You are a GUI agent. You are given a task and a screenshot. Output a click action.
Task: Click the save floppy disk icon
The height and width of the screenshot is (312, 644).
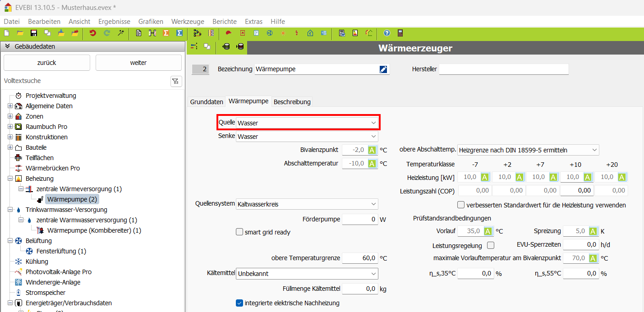pos(33,33)
